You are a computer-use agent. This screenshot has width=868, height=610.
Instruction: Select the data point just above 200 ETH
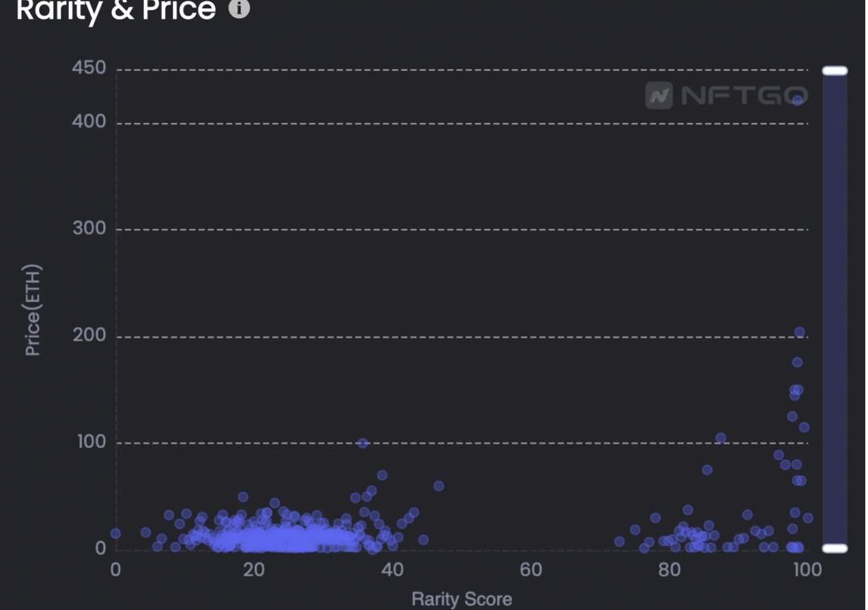click(799, 332)
